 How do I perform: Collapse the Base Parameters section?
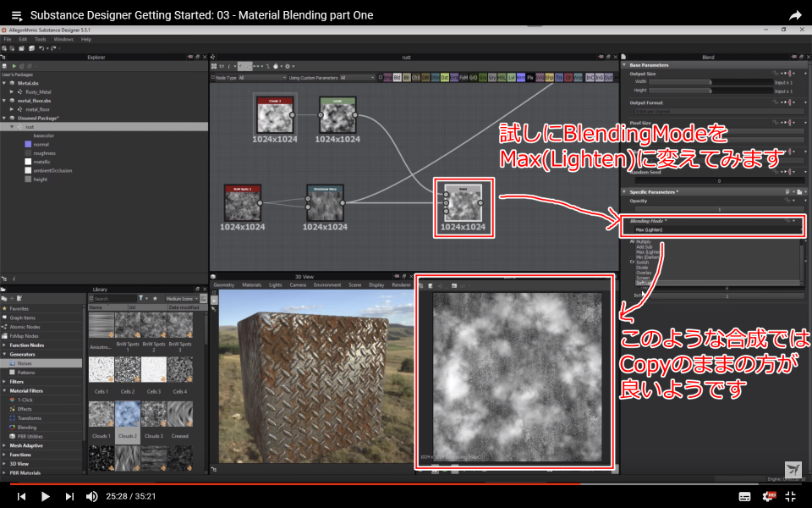coord(624,65)
